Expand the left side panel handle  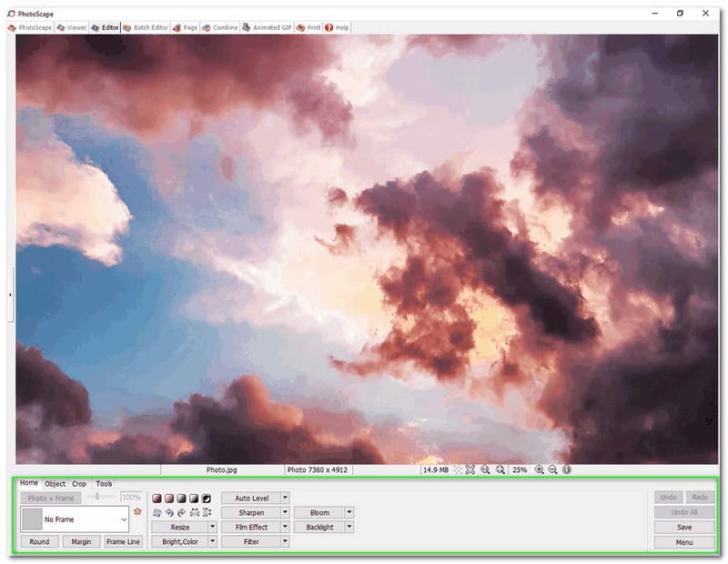point(10,295)
